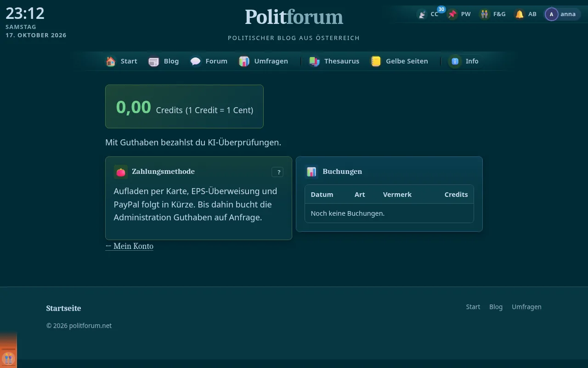This screenshot has height=368, width=588.
Task: Open Info via the blue info icon
Action: point(455,61)
